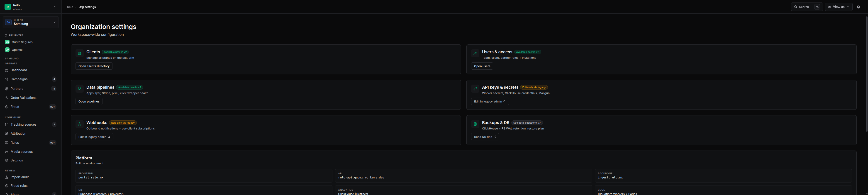Screen dimensions: 868x195
Task: Click the Campaigns count badge 4
Action: coord(54,79)
